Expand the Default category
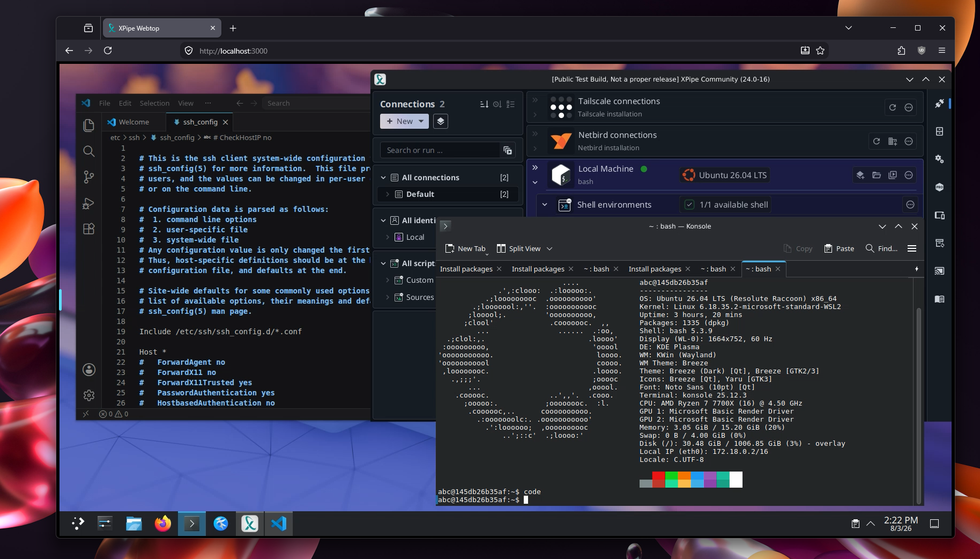Image resolution: width=980 pixels, height=559 pixels. (388, 194)
